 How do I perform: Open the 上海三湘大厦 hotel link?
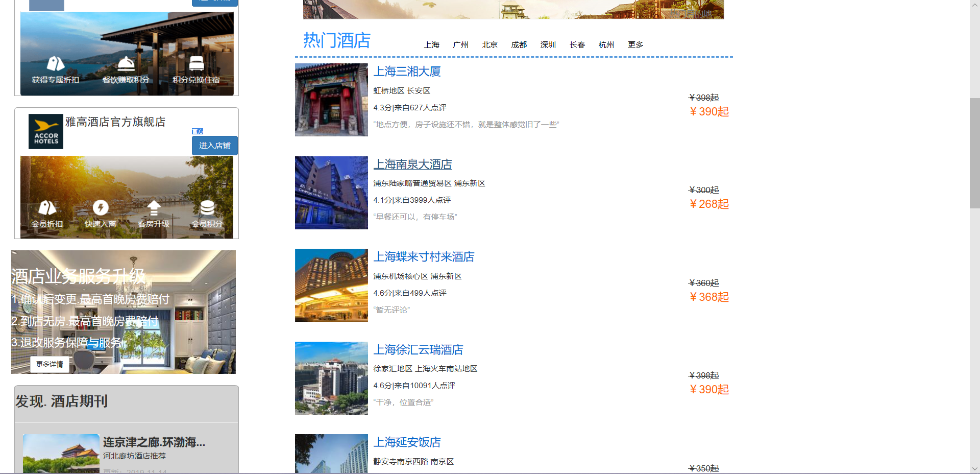tap(407, 72)
